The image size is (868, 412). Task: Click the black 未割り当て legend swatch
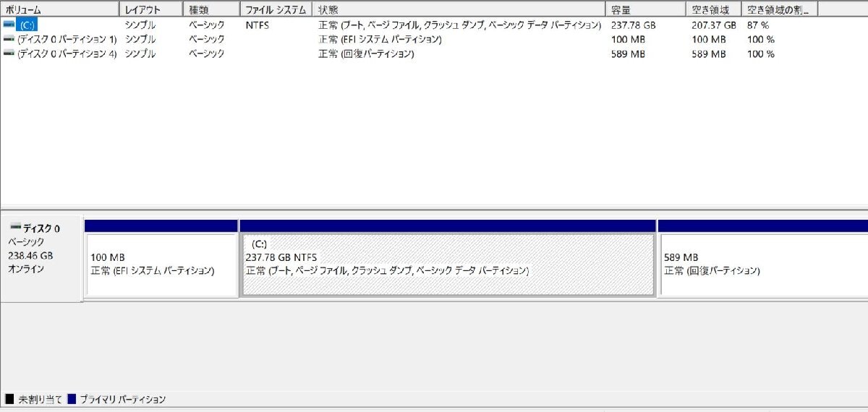pyautogui.click(x=9, y=399)
